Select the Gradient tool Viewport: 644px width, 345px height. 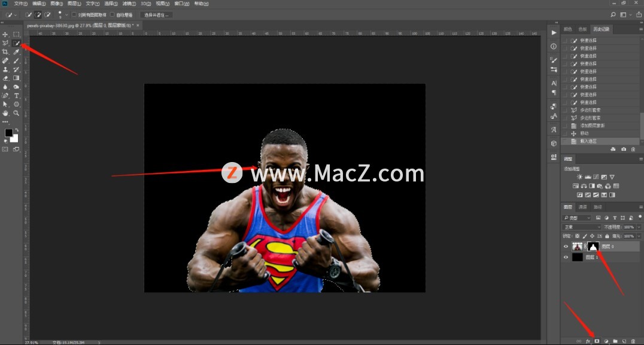tap(16, 78)
